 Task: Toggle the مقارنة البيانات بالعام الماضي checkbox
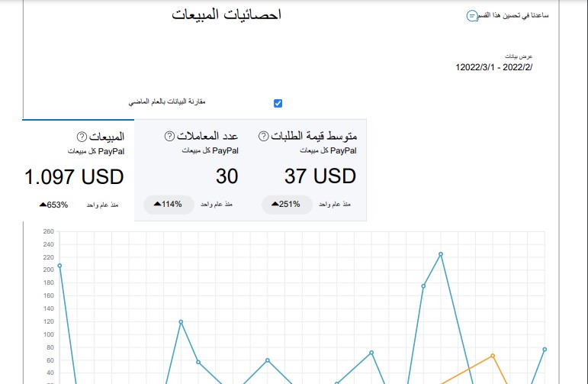[278, 103]
